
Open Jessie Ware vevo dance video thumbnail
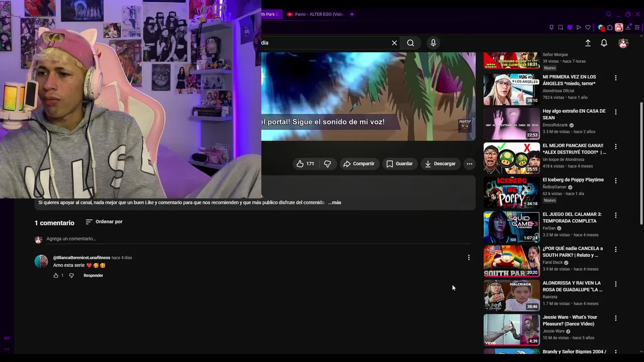coord(512,330)
